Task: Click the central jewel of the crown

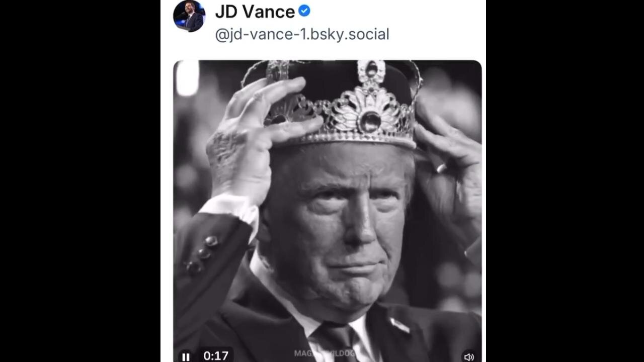Action: pyautogui.click(x=370, y=121)
